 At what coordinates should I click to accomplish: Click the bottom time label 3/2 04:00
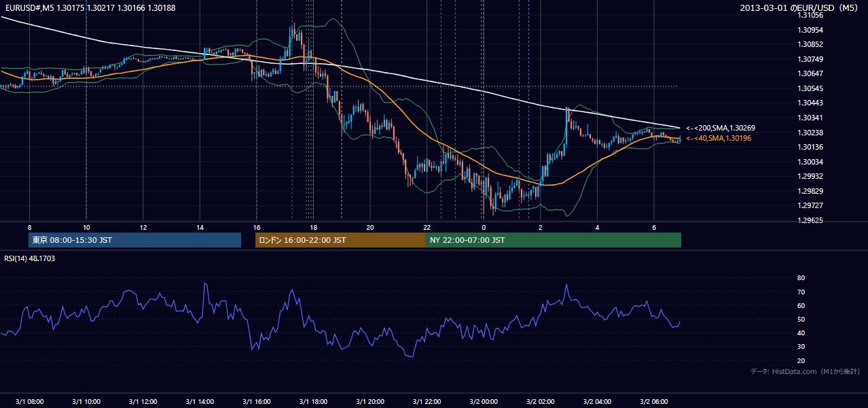(x=597, y=402)
